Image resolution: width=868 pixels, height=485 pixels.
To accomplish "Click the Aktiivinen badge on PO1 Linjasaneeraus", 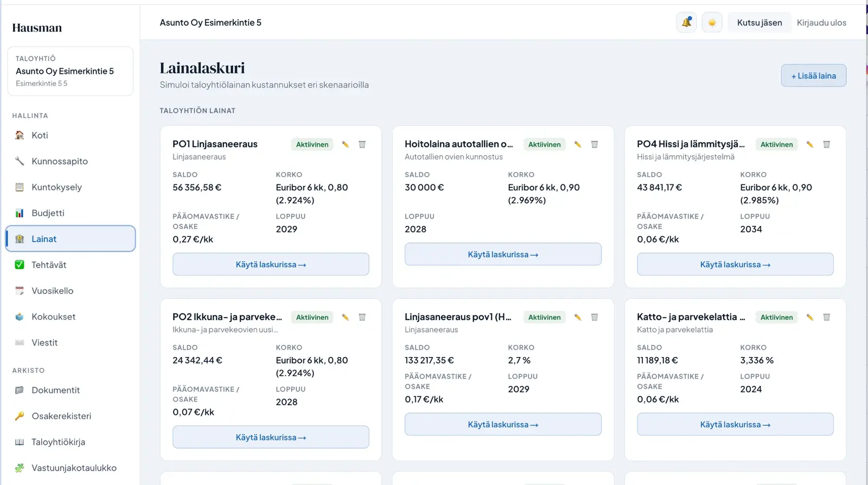I will pos(312,144).
